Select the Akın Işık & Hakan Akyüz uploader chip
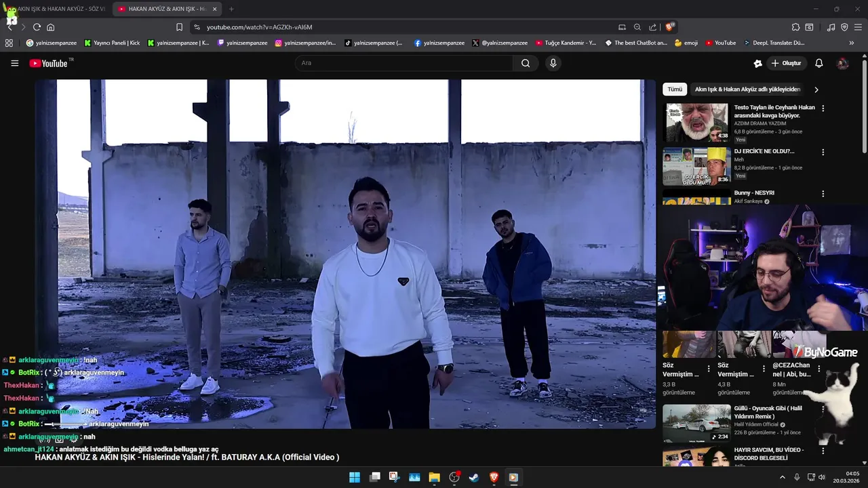The image size is (868, 488). point(747,89)
